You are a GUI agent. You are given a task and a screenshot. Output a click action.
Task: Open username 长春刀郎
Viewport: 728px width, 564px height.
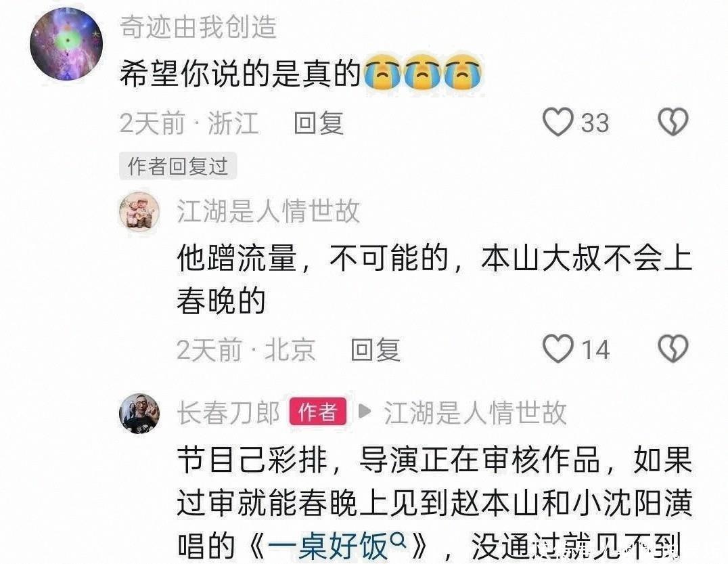[x=228, y=412]
